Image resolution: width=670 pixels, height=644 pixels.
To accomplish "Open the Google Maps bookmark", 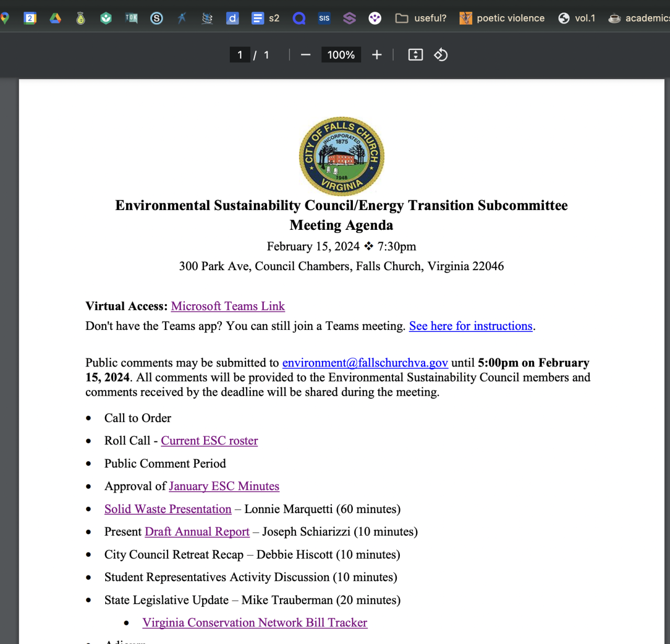I will pyautogui.click(x=5, y=18).
